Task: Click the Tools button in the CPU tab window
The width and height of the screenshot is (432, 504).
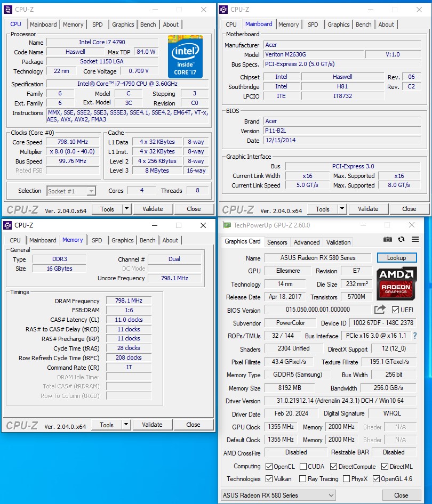Action: tap(107, 209)
